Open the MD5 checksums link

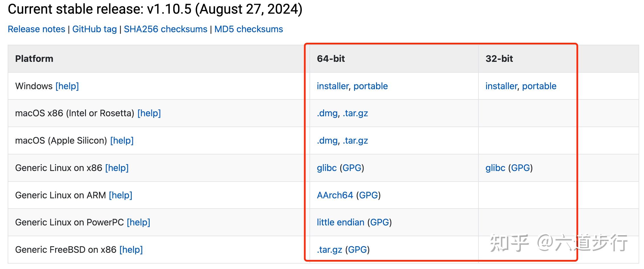(249, 29)
